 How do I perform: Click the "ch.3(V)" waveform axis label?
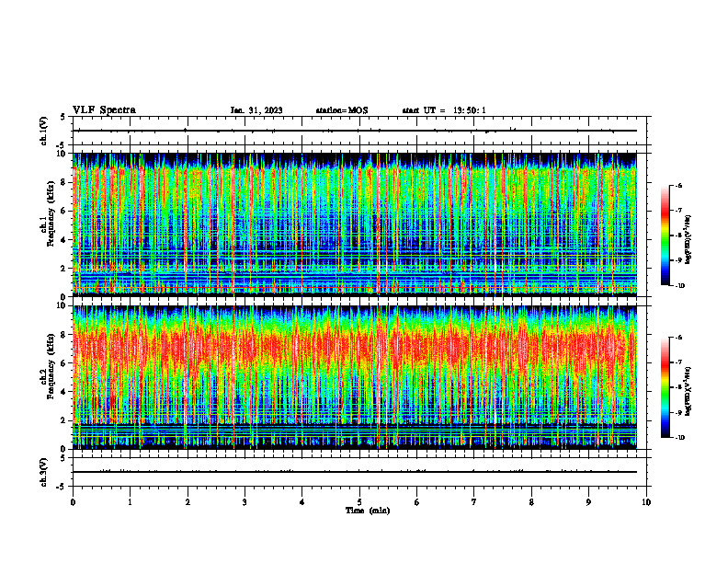pos(44,472)
